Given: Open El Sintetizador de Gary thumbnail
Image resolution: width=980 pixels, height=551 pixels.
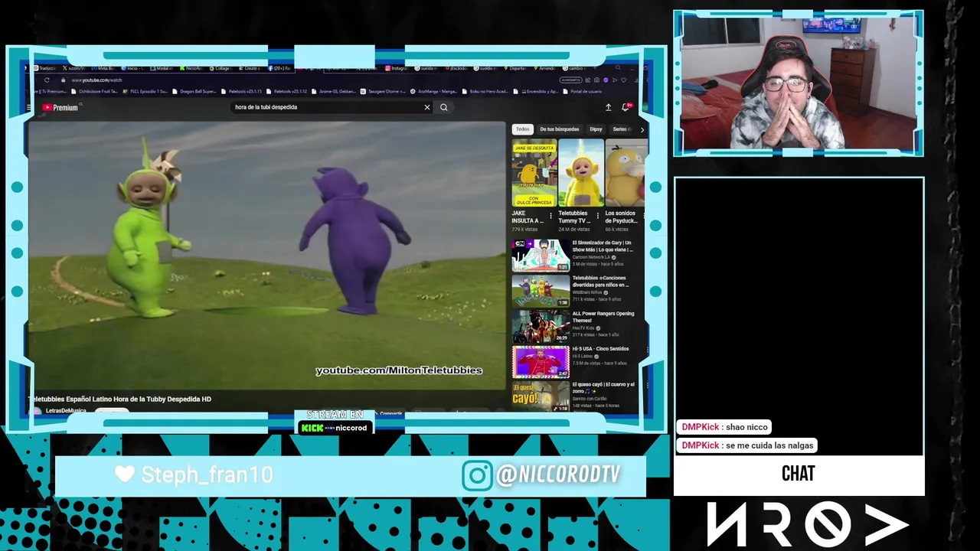Looking at the screenshot, I should tap(541, 256).
